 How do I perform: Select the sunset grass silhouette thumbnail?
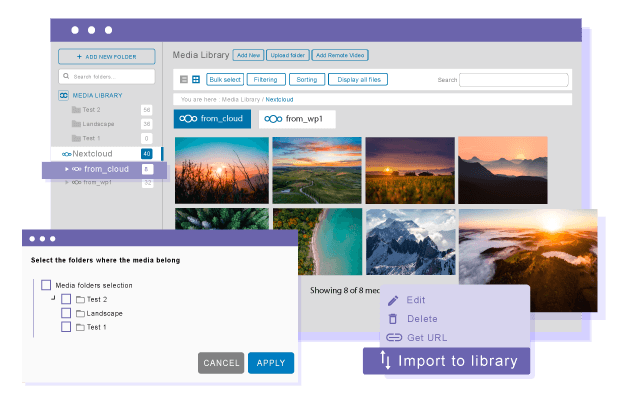(x=222, y=170)
